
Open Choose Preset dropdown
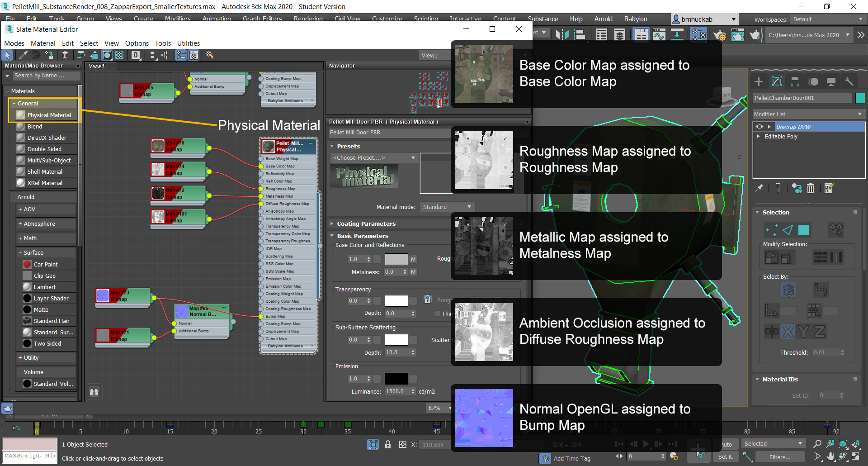coord(374,157)
